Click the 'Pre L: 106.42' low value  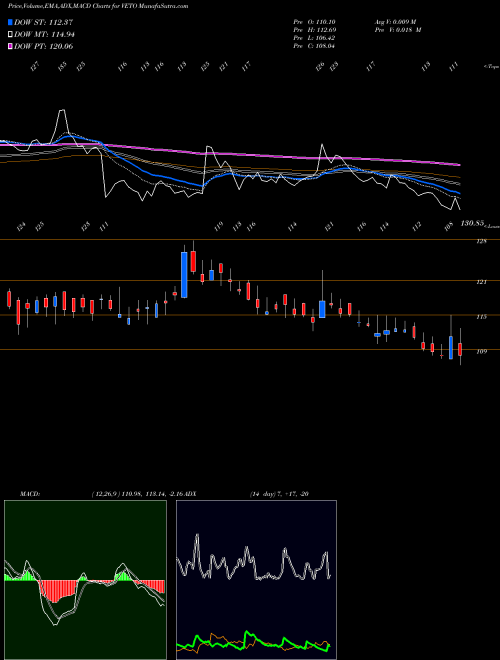click(x=314, y=38)
